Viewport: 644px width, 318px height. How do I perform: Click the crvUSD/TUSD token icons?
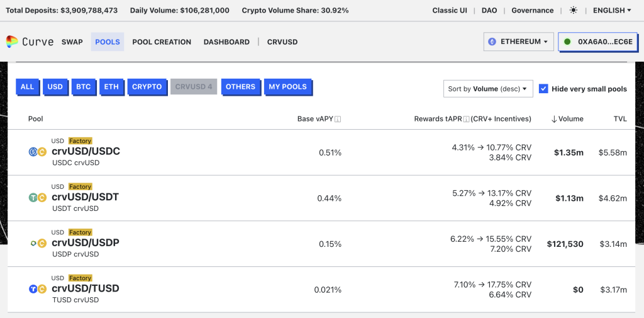(37, 289)
